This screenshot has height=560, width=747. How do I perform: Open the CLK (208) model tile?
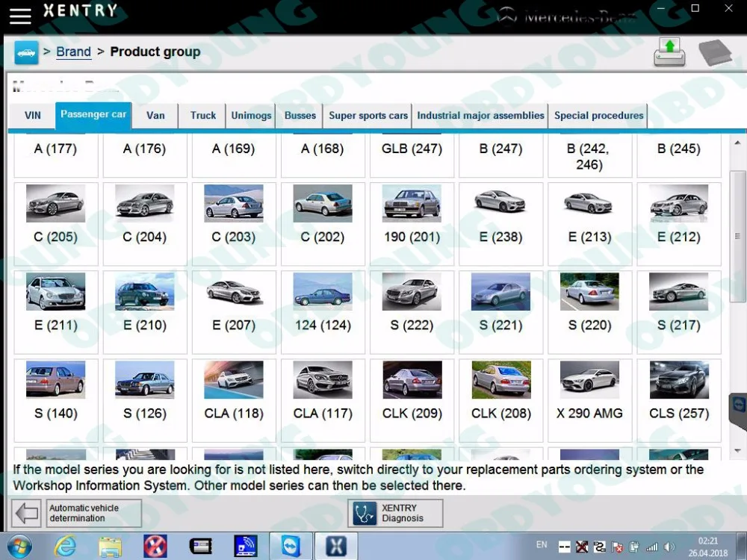[501, 400]
